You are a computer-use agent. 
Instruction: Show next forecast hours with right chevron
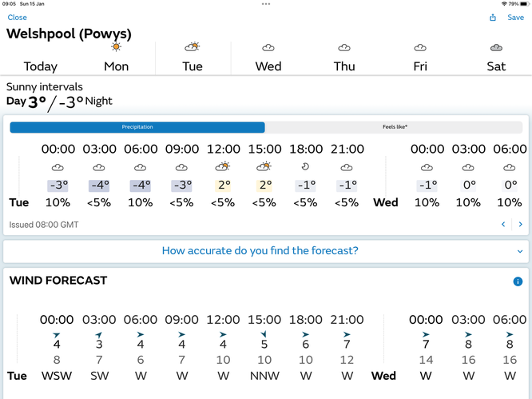520,224
